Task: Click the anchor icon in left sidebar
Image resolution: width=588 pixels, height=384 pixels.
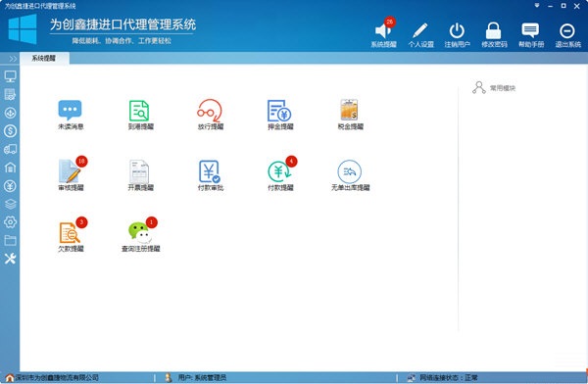Action: tap(10, 113)
